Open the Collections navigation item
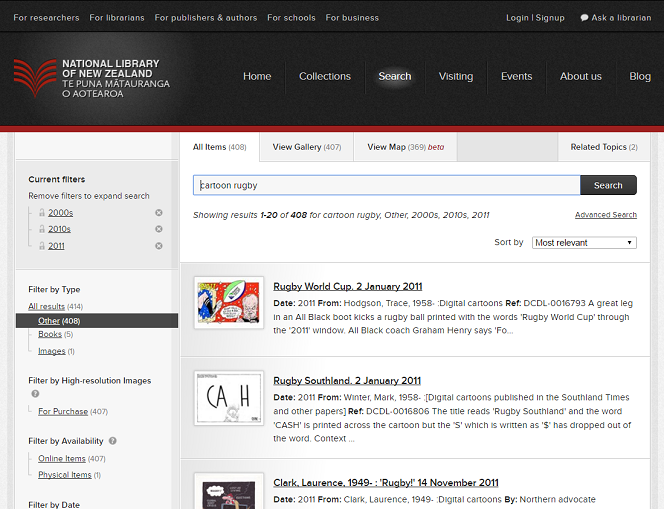This screenshot has width=664, height=509. point(325,77)
